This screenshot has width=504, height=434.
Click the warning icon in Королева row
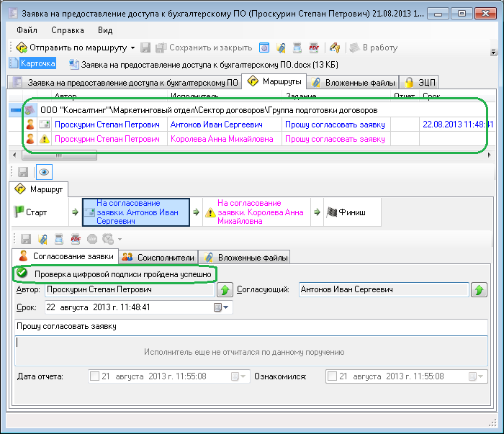point(45,139)
